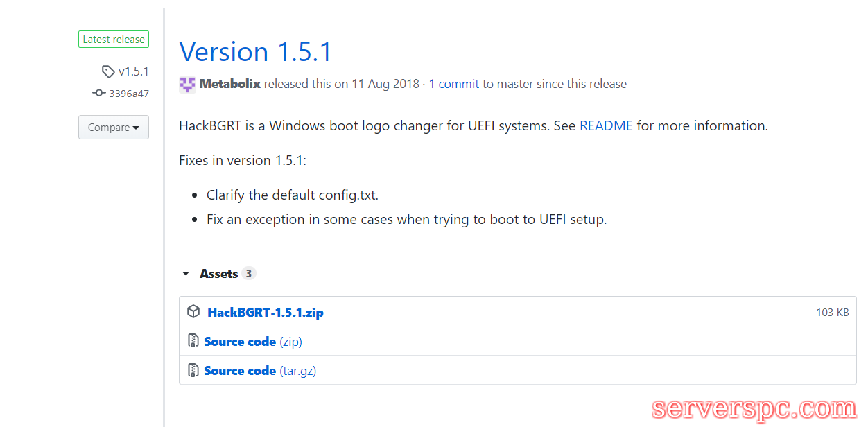Click the 'Latest release' badge
Image resolution: width=868 pixels, height=427 pixels.
click(114, 40)
